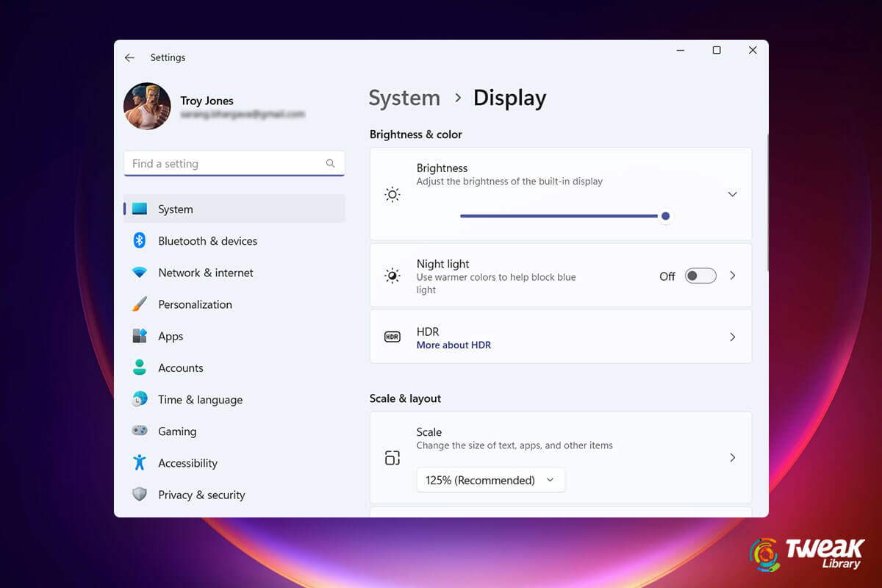Click the search magnifier icon
The image size is (882, 588).
330,163
